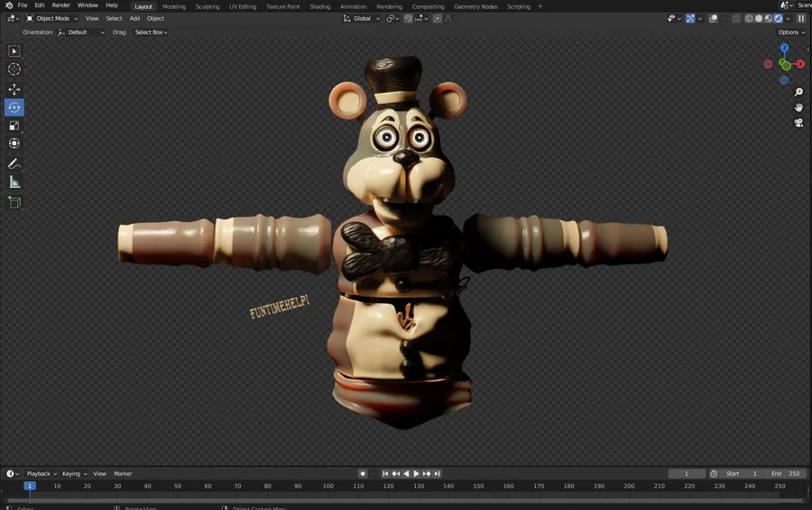Jump to timeline start frame
Image resolution: width=812 pixels, height=510 pixels.
[x=385, y=474]
